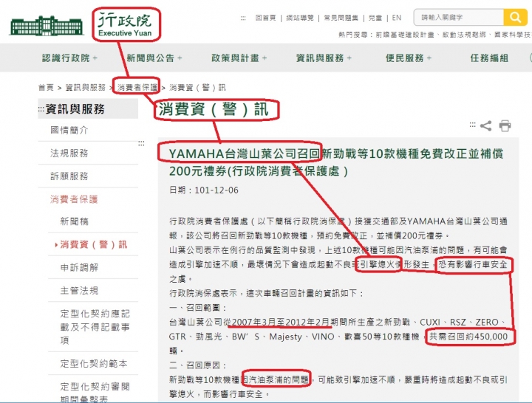
Task: Share this article via share icon
Action: 485,125
